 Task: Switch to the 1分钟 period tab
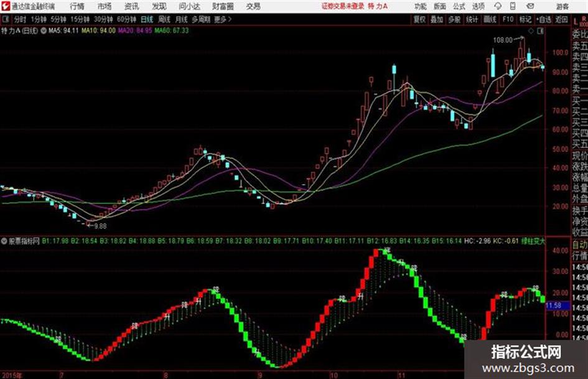39,19
